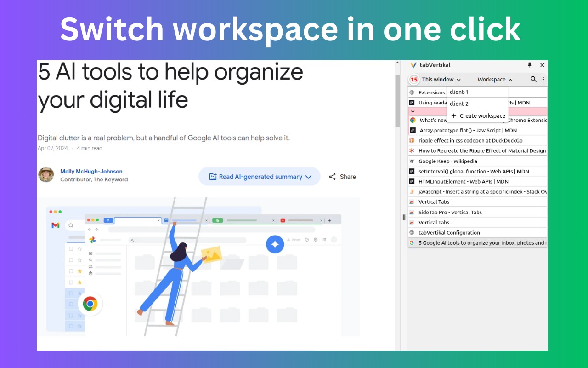Switch to tabVertikal Configuration tab
This screenshot has width=588, height=368.
tap(478, 232)
